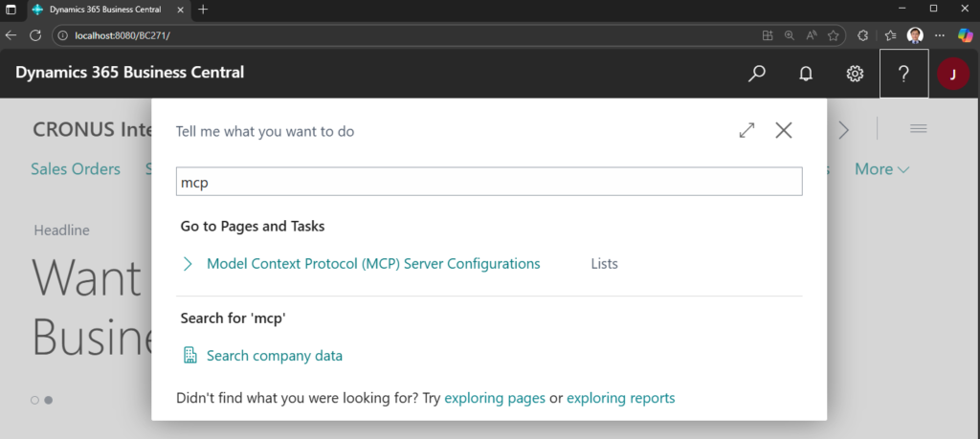Open the Business Central search magnifier icon
The image size is (980, 439).
757,74
